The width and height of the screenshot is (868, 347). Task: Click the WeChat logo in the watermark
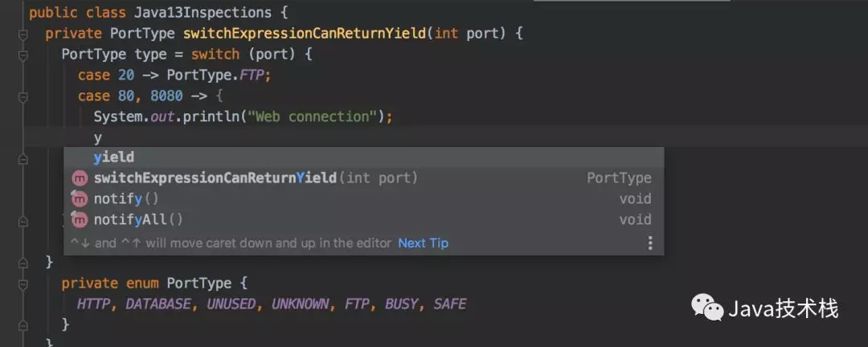[x=707, y=308]
